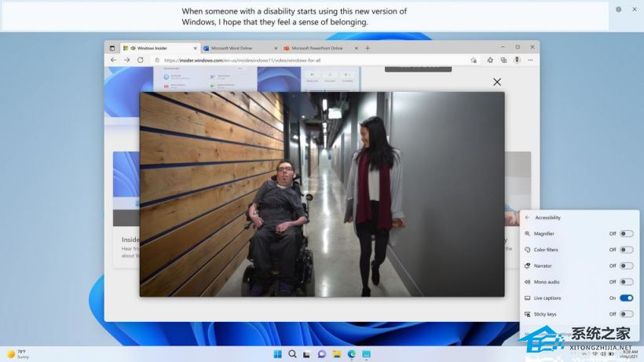The width and height of the screenshot is (644, 362).
Task: Enable the Sticky keys toggle
Action: 626,314
